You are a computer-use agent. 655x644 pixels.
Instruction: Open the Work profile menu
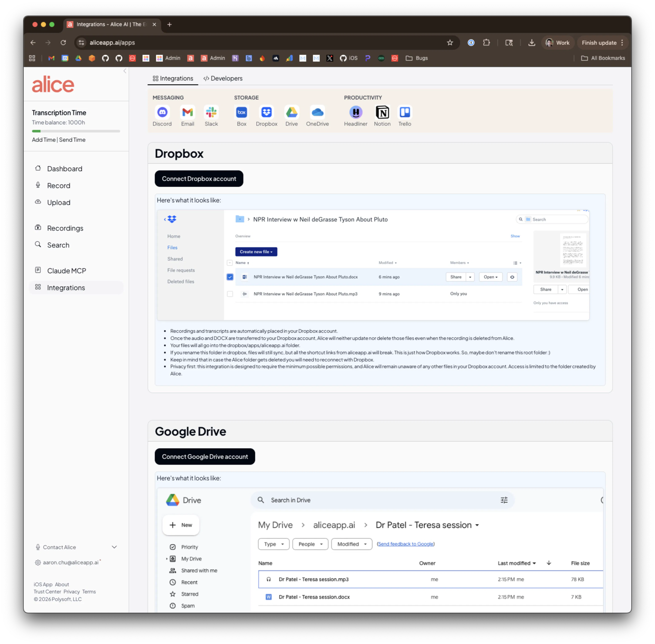[558, 43]
